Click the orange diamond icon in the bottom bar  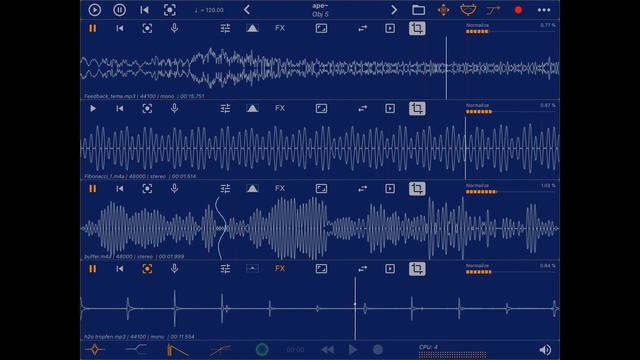(95, 350)
